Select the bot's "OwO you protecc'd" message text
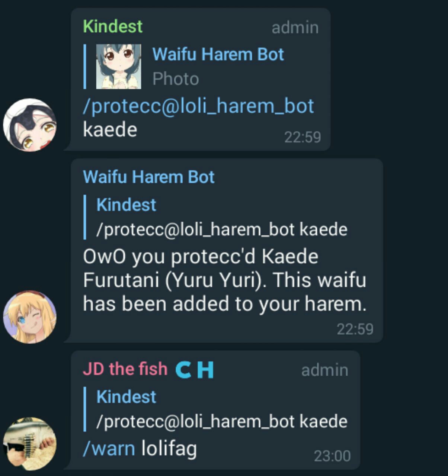448x476 pixels. pyautogui.click(x=225, y=280)
